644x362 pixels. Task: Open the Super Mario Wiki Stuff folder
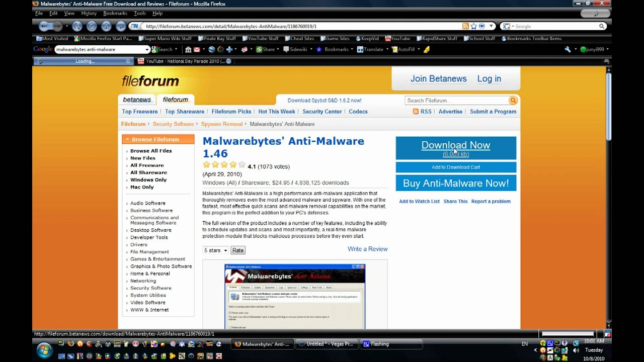tap(165, 38)
